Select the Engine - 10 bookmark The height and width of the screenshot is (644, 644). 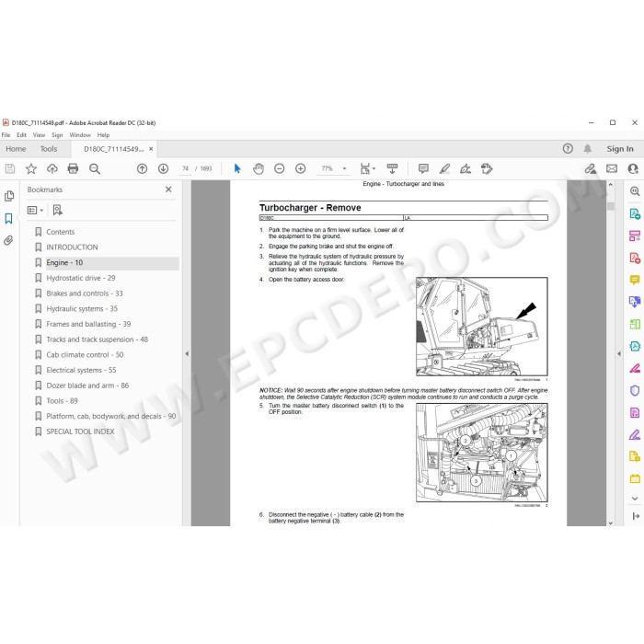coord(64,263)
